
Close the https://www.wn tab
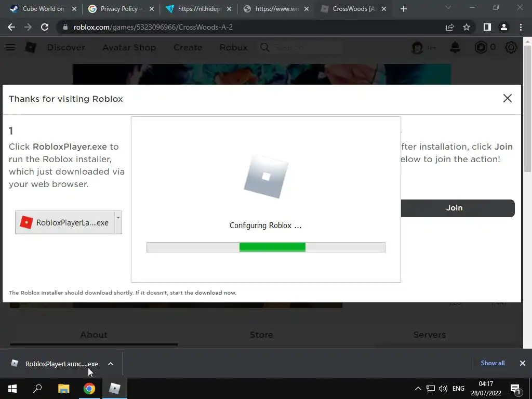click(307, 9)
